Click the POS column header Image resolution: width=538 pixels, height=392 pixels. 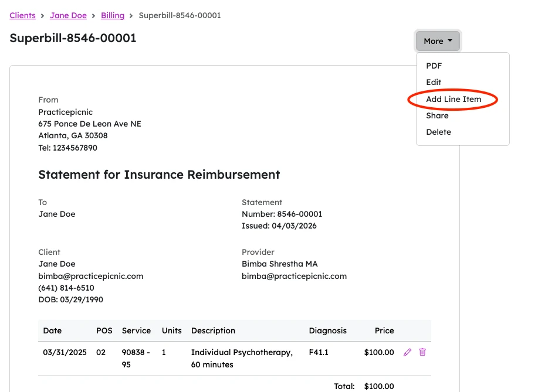(x=104, y=330)
